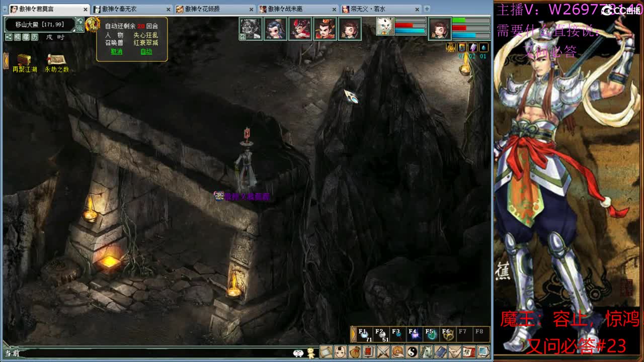Screen dimensions: 644x362
Task: Open the white horse mount icon
Action: tap(426, 351)
